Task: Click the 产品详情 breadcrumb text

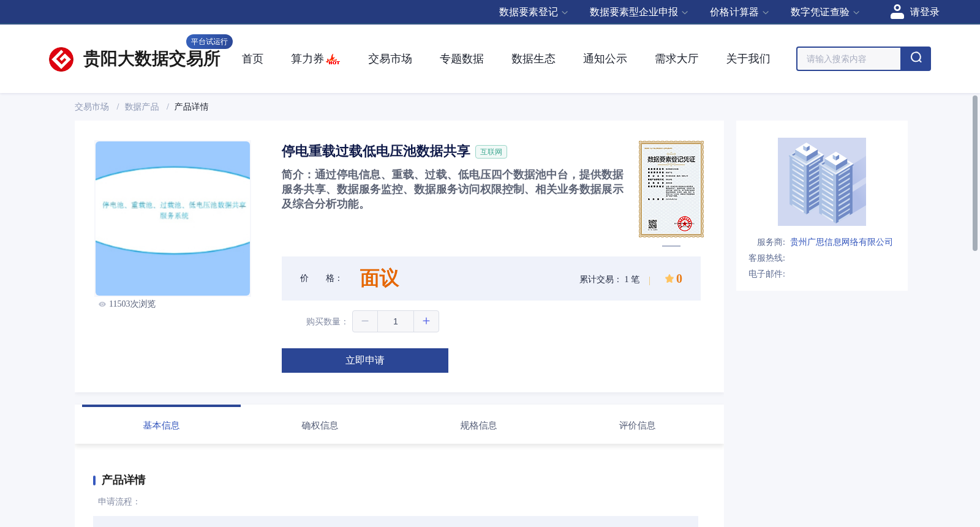Action: click(x=191, y=107)
